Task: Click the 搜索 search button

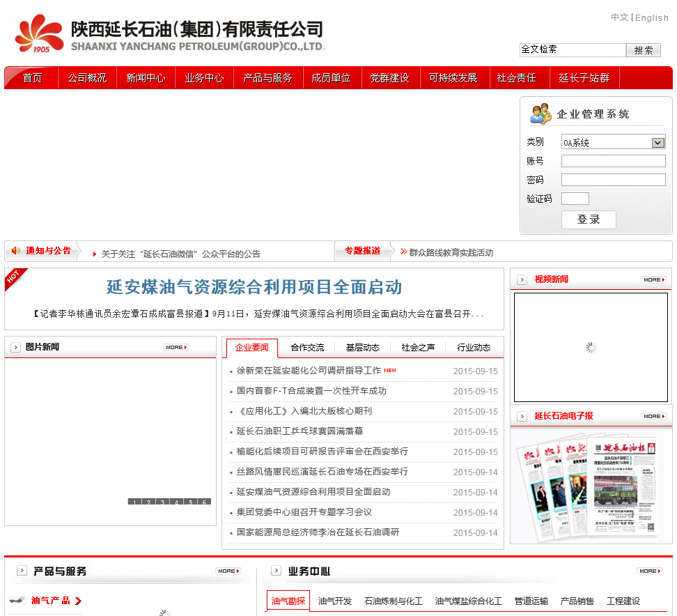Action: 644,50
